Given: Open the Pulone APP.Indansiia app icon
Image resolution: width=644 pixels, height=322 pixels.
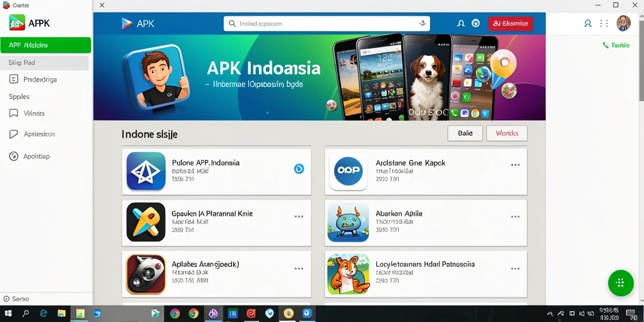Looking at the screenshot, I should coord(146,171).
